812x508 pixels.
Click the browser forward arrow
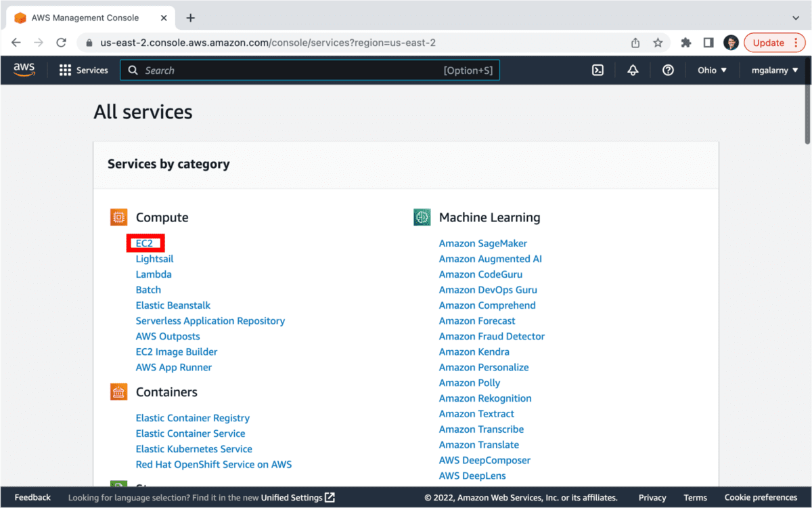[x=39, y=42]
